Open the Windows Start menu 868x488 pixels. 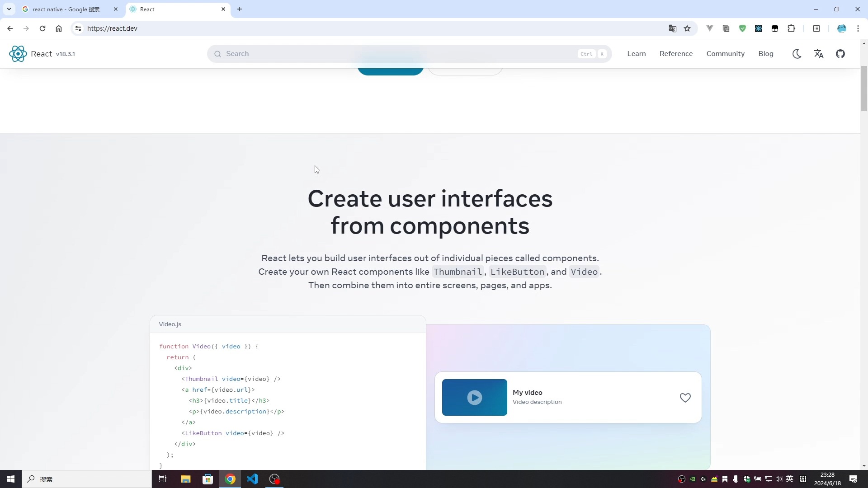tap(11, 479)
